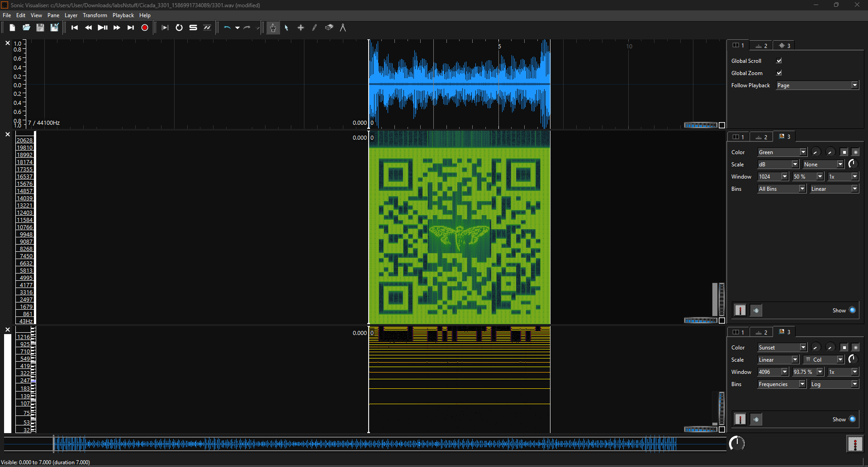Image resolution: width=868 pixels, height=467 pixels.
Task: Close the top waveform pane
Action: (8, 43)
